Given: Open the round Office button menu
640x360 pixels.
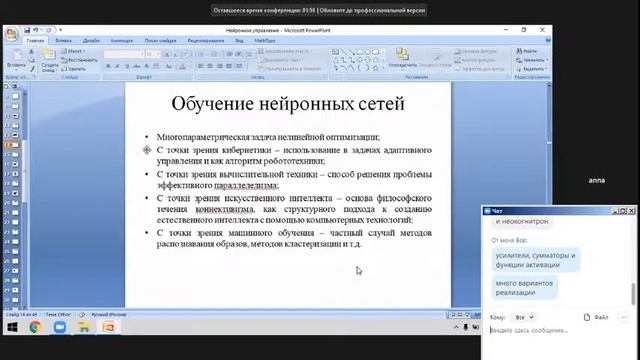Looking at the screenshot, I should click(x=12, y=34).
